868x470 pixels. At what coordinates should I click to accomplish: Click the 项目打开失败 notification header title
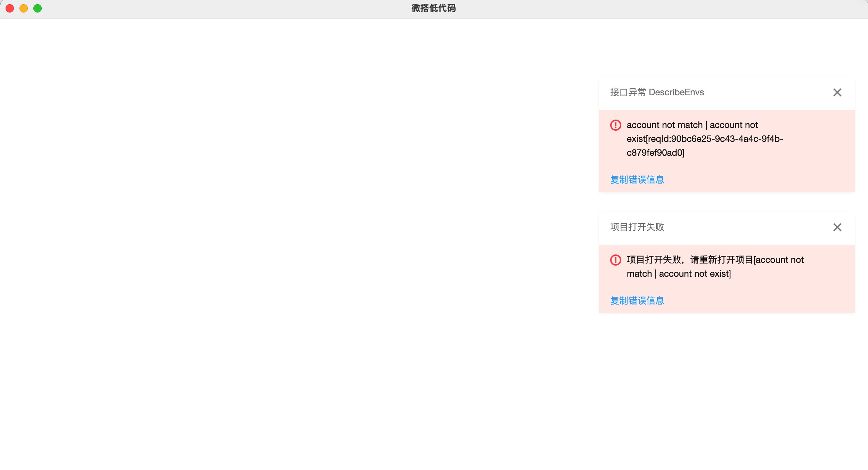(x=637, y=227)
